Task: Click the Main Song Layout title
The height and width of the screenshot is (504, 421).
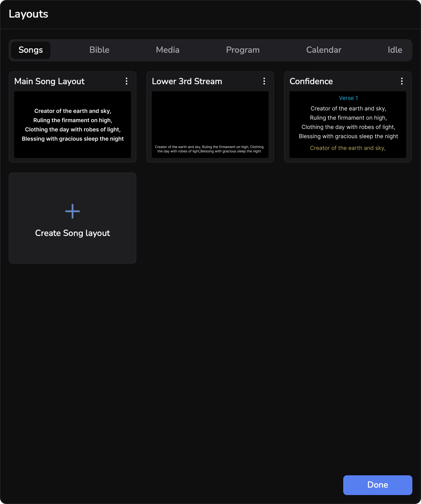Action: point(49,81)
